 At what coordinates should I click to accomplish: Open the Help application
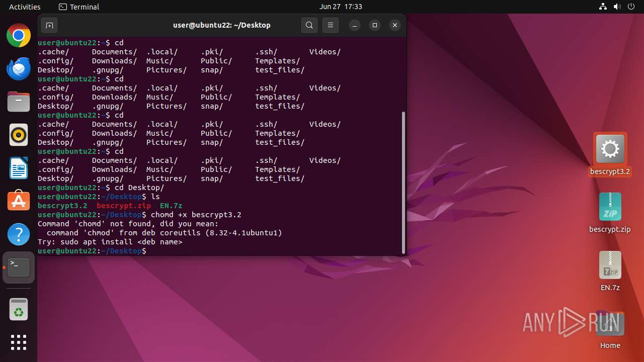(x=19, y=234)
